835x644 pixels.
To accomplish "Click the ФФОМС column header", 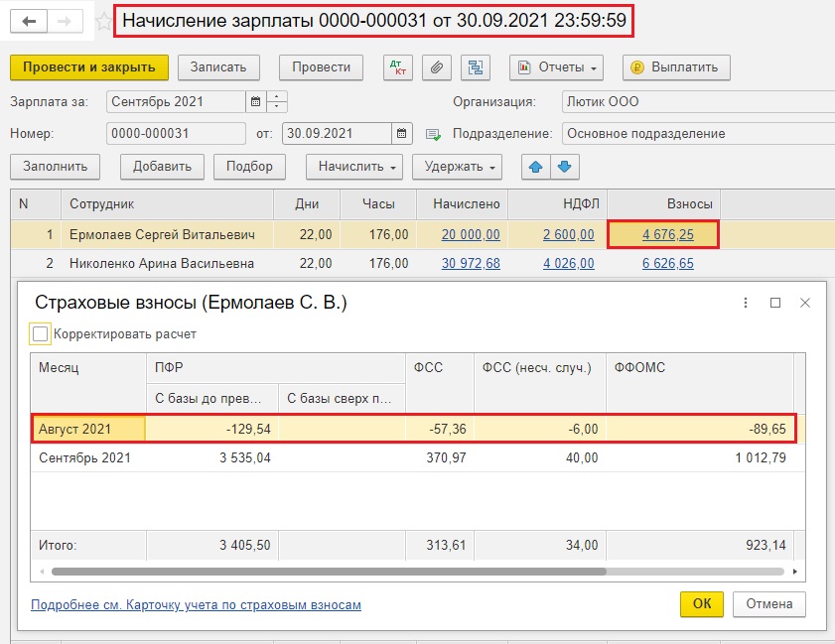I will point(700,383).
